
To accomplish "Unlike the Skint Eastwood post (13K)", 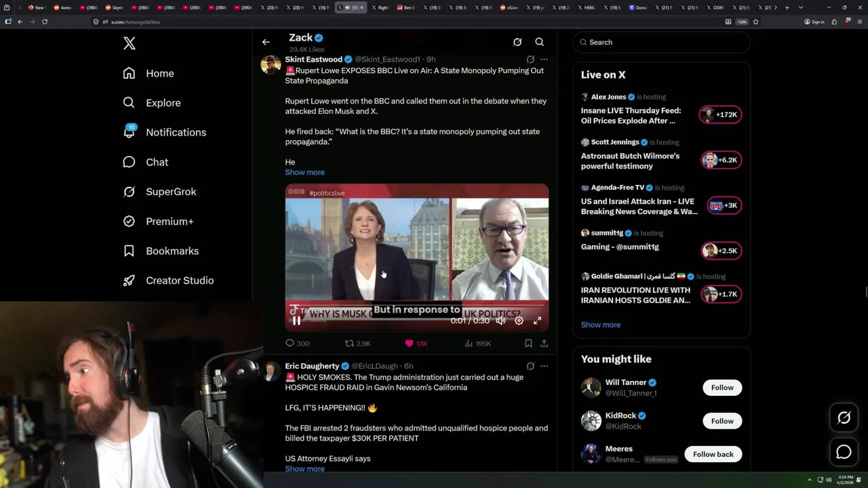I will 416,344.
